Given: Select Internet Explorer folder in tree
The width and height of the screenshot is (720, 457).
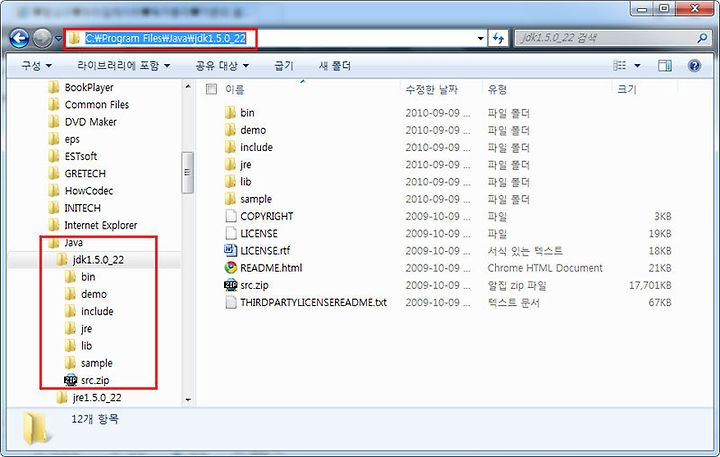Looking at the screenshot, I should coord(101,225).
